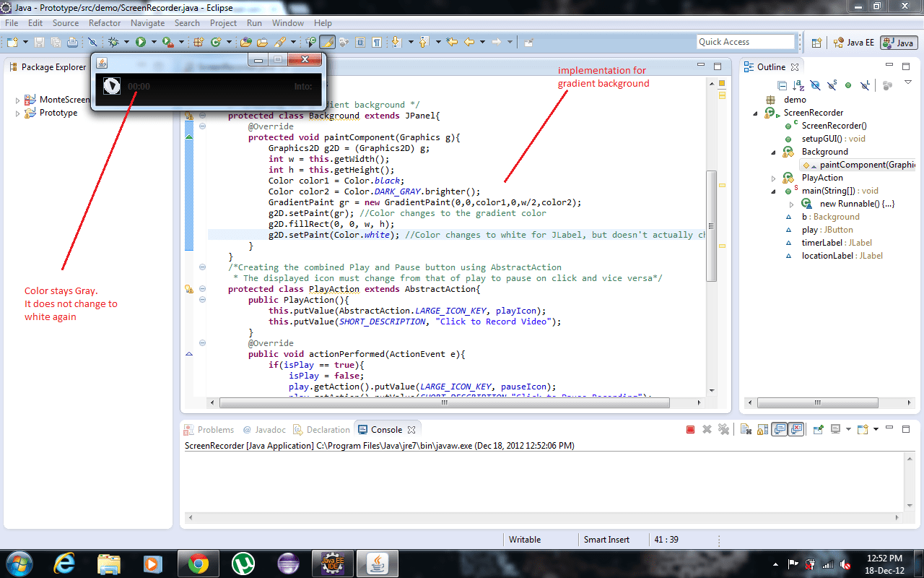Open the Debug tool in the toolbar
This screenshot has height=578, width=924.
click(113, 41)
